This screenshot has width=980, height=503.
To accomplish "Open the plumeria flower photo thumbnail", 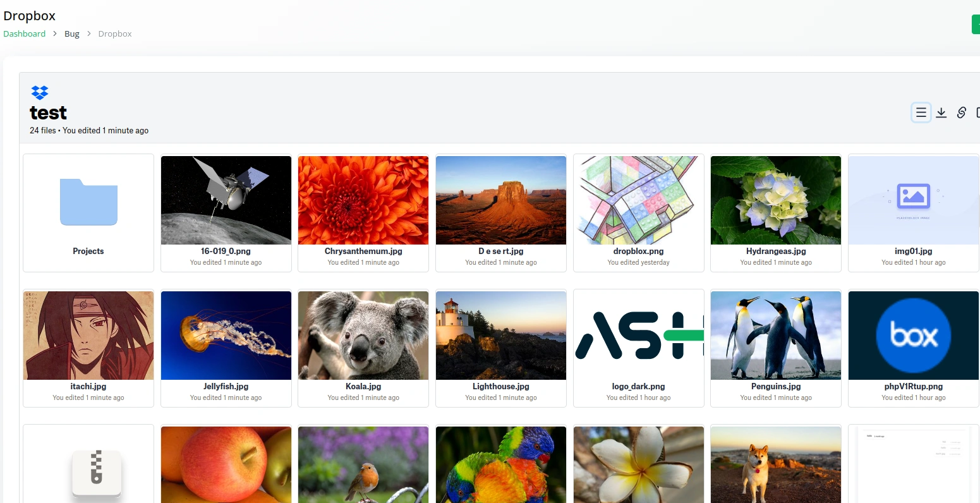I will pyautogui.click(x=639, y=464).
